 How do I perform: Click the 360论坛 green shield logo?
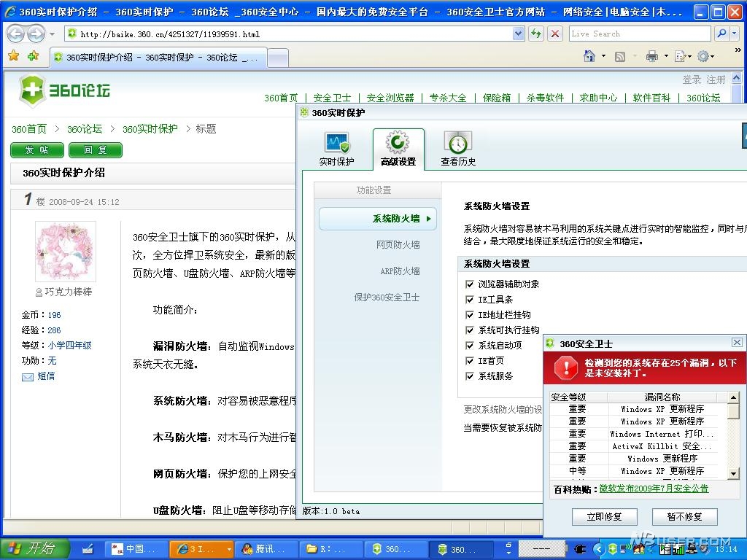point(32,90)
